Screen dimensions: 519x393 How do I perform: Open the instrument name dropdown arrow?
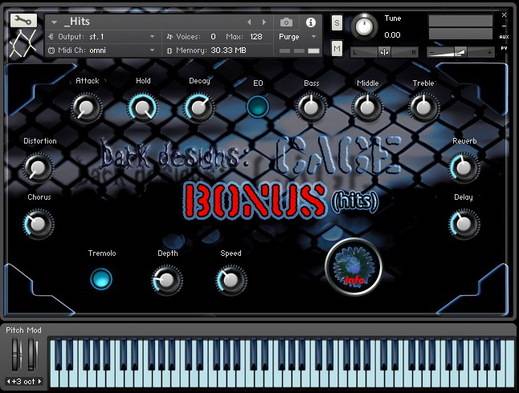(54, 22)
